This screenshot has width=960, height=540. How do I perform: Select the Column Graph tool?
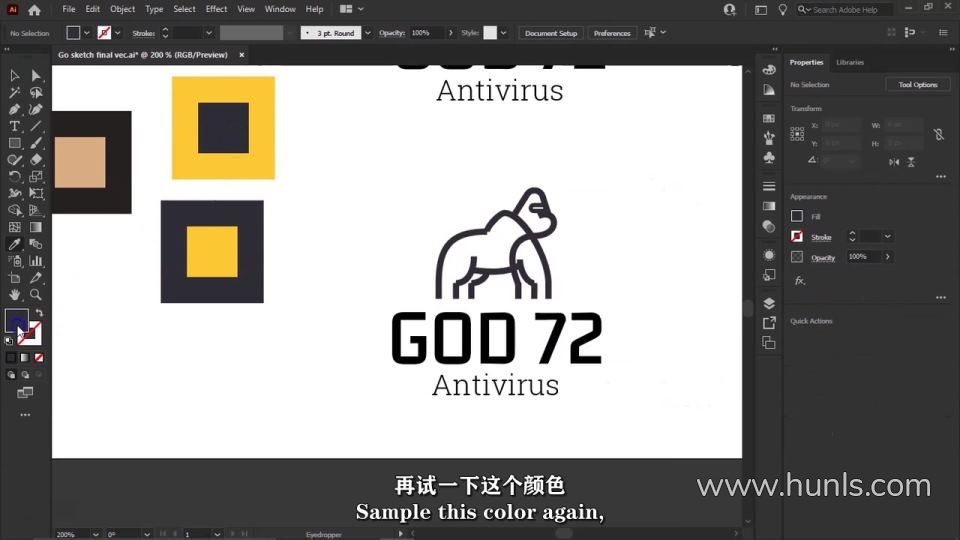tap(36, 261)
